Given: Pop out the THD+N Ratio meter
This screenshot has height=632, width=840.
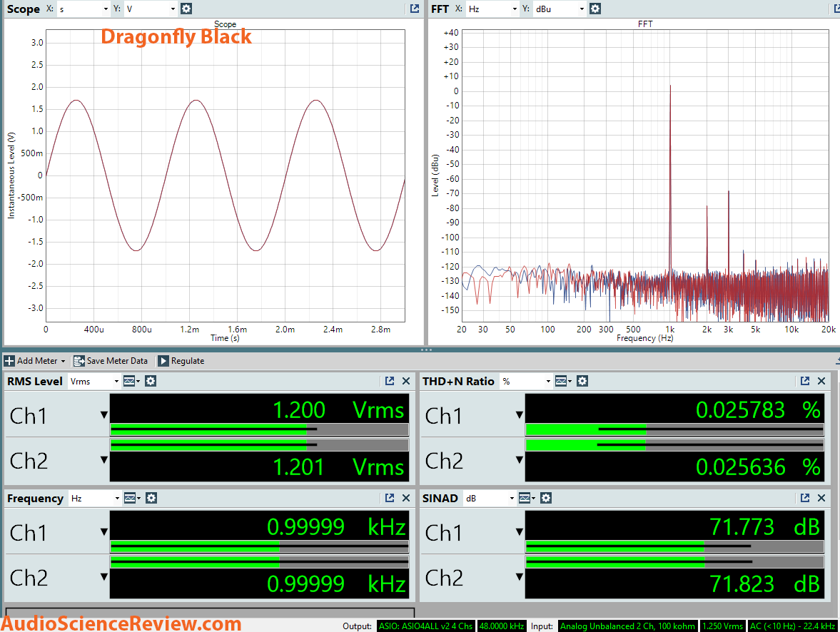Looking at the screenshot, I should click(x=804, y=381).
